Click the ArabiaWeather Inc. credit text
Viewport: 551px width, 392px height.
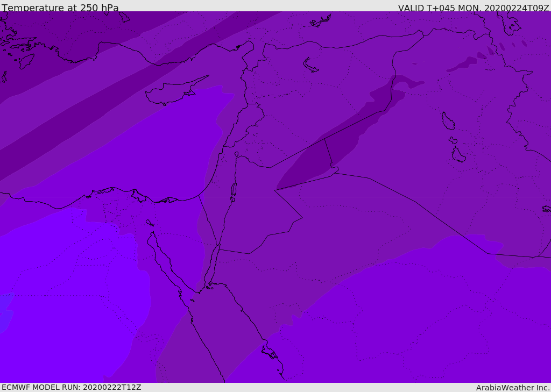coord(513,387)
